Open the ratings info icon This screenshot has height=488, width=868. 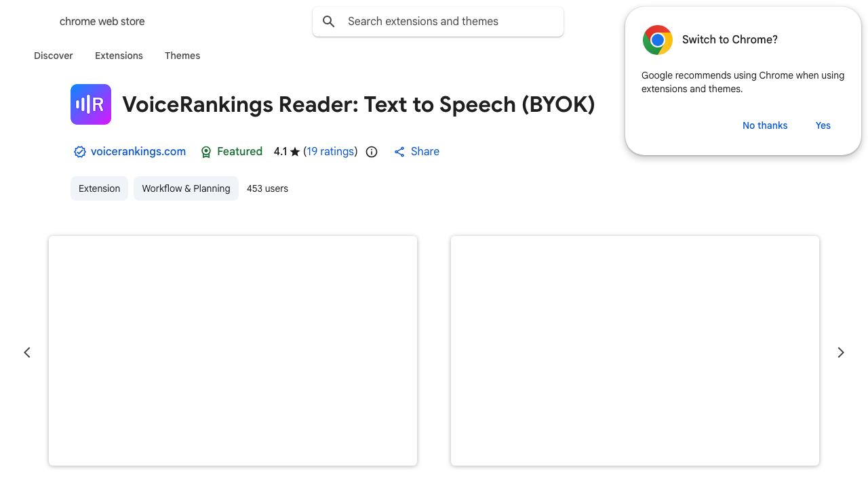coord(372,152)
